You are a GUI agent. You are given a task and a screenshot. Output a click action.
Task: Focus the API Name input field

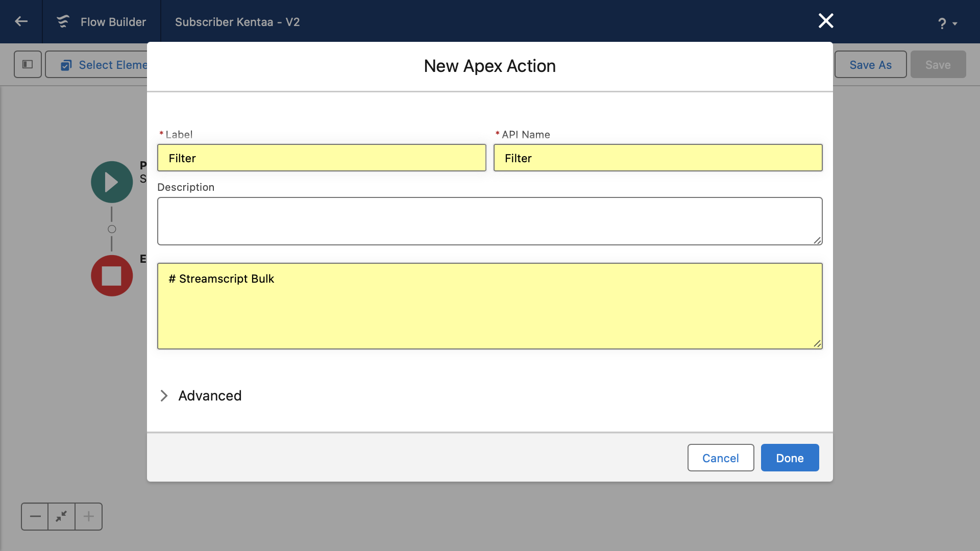658,158
